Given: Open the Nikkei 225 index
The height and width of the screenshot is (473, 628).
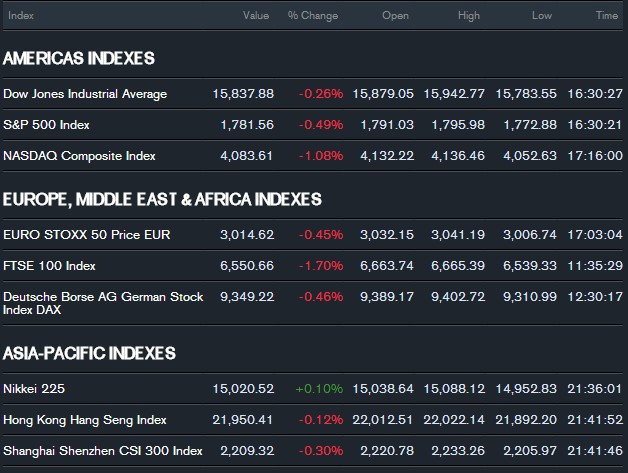Looking at the screenshot, I should [34, 388].
